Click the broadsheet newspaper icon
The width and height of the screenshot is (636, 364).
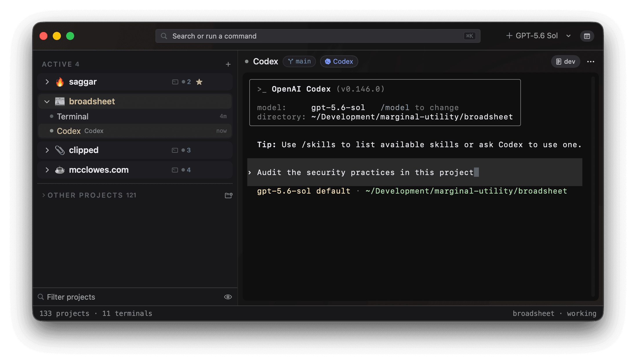60,101
